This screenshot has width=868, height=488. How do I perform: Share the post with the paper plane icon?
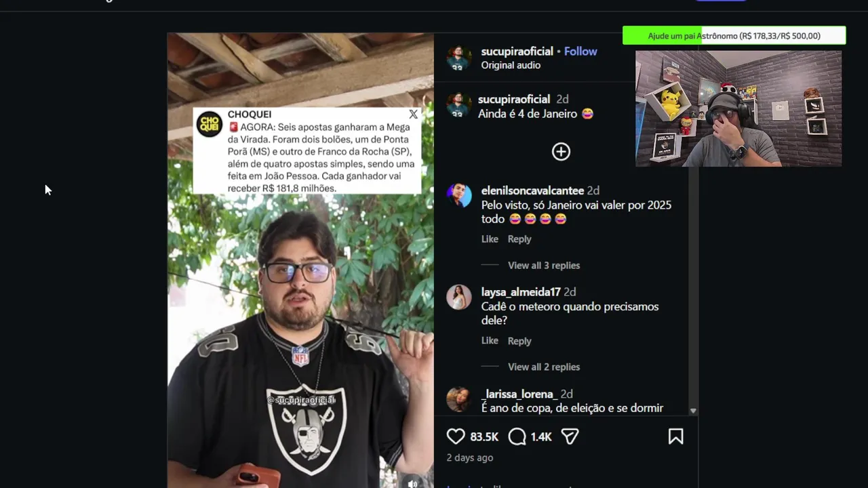point(570,436)
